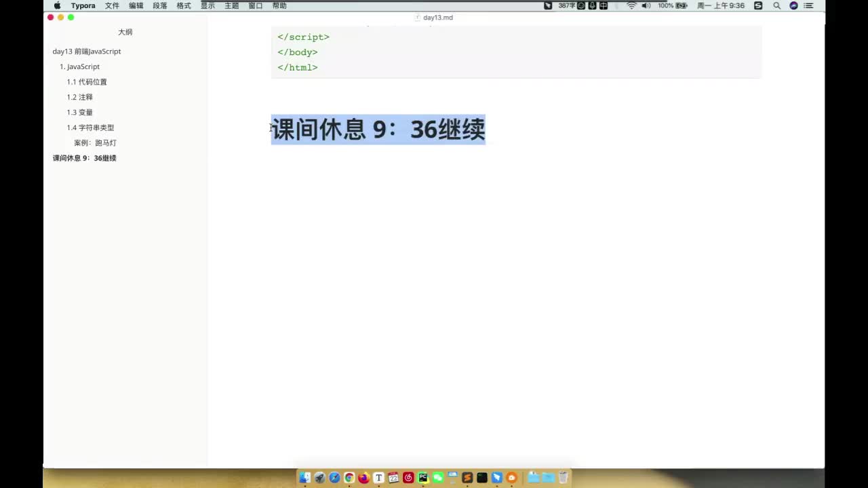
Task: Open the Wi-Fi status menu
Action: point(631,5)
